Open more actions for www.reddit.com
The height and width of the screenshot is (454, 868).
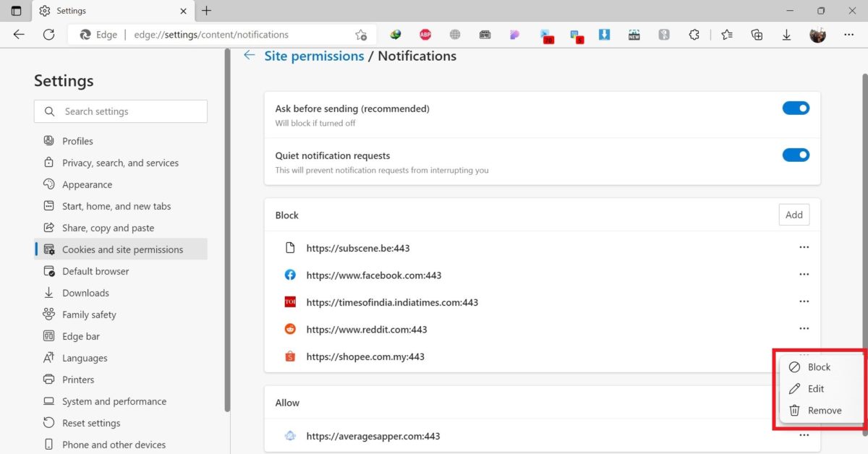804,329
